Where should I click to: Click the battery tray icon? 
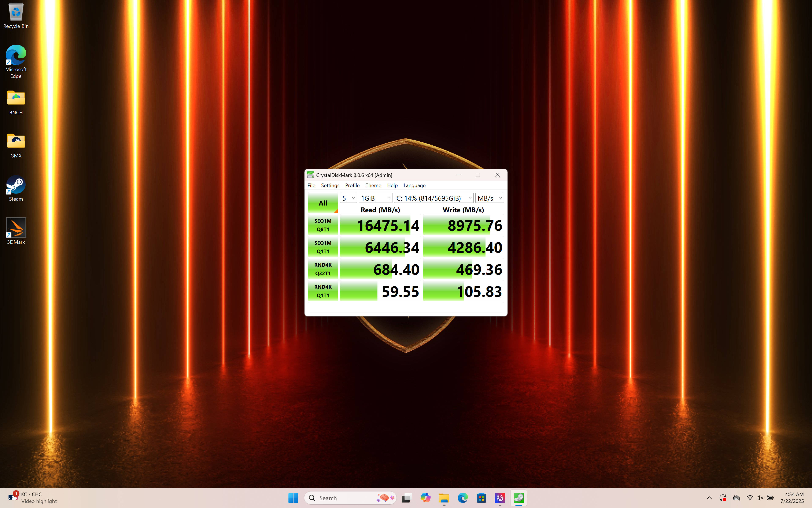pos(770,498)
